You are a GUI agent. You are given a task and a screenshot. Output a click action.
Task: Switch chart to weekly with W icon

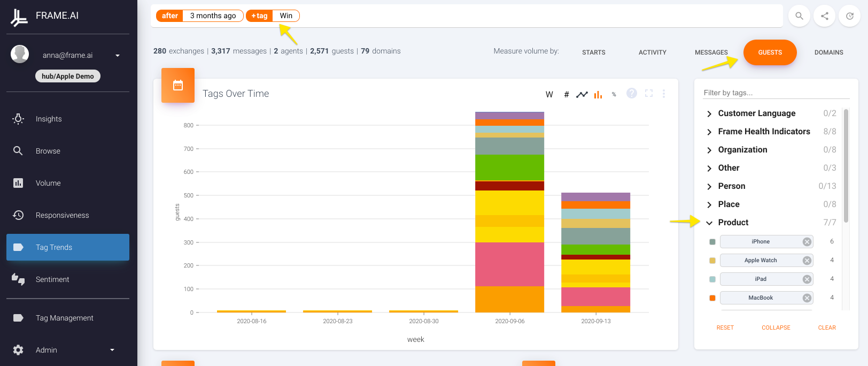(549, 95)
